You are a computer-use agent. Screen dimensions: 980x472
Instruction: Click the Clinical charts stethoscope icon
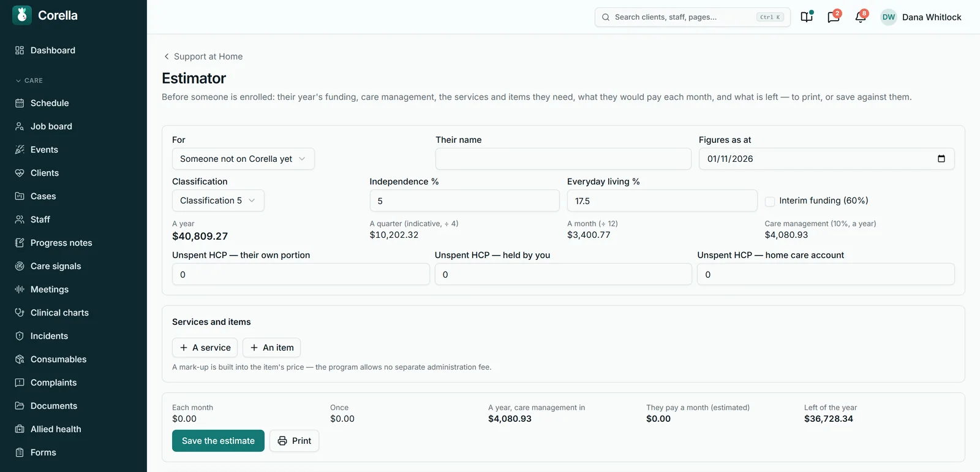click(20, 313)
